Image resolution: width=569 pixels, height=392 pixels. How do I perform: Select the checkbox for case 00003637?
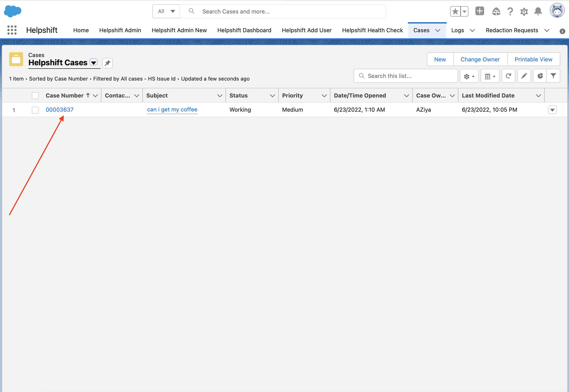click(x=35, y=110)
